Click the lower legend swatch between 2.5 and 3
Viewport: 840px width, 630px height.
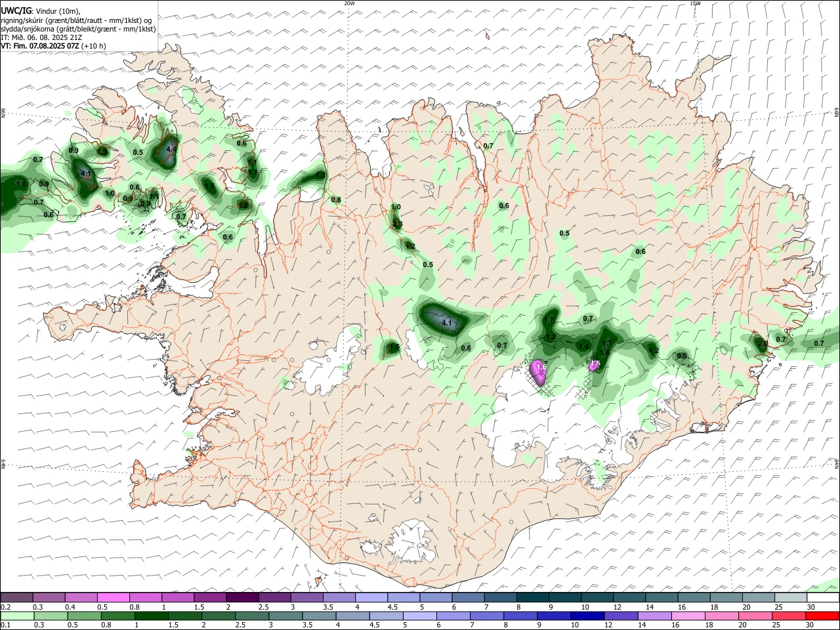[x=252, y=616]
